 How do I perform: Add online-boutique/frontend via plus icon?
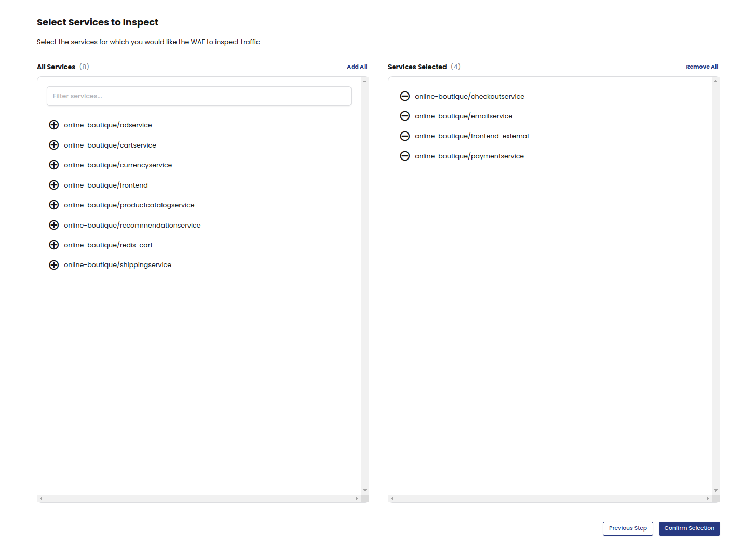coord(54,185)
